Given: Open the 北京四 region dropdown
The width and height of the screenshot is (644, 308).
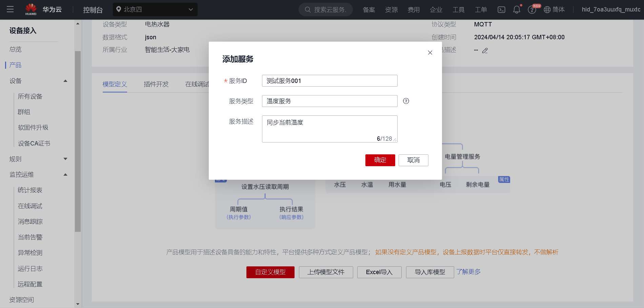Looking at the screenshot, I should (x=155, y=9).
